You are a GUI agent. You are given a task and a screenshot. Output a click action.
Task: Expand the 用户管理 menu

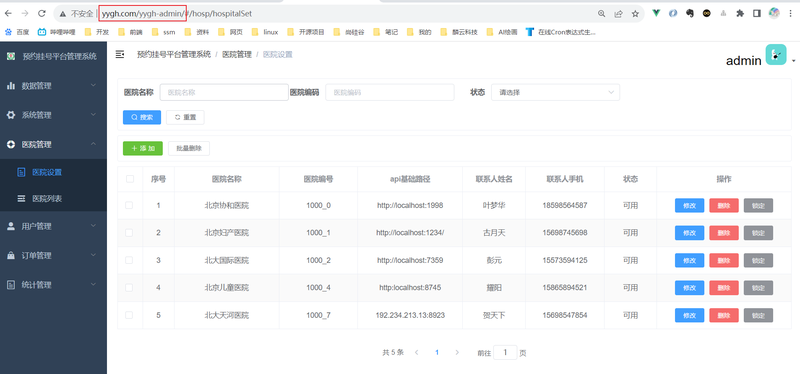point(53,226)
